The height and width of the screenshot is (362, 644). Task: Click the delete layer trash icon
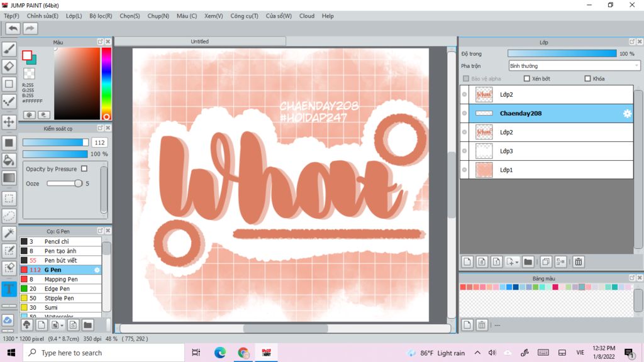click(x=579, y=262)
